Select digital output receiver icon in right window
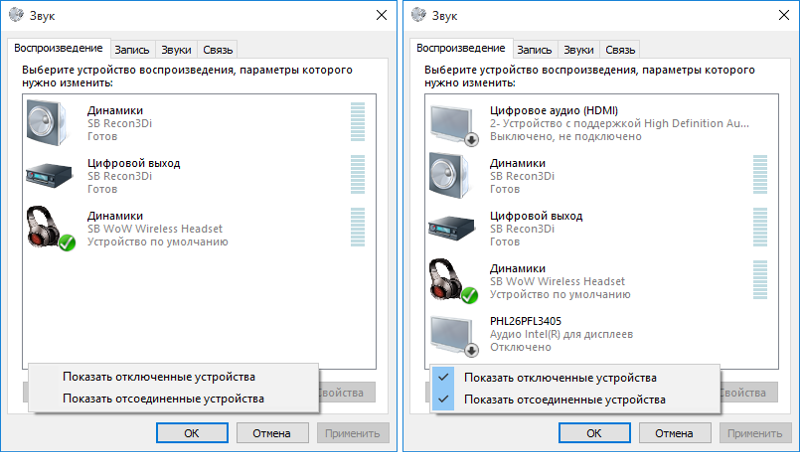This screenshot has height=452, width=800. 452,229
